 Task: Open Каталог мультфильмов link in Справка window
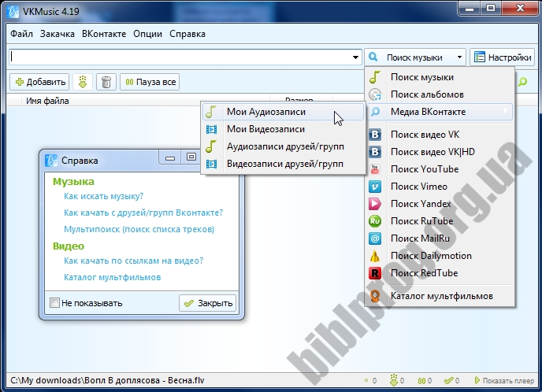[113, 277]
